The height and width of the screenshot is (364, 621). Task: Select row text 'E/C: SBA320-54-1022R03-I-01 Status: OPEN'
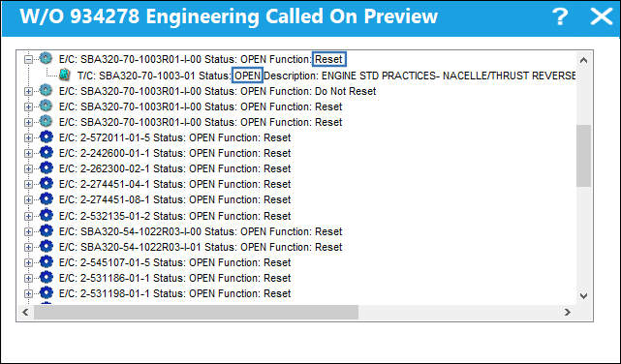click(163, 247)
